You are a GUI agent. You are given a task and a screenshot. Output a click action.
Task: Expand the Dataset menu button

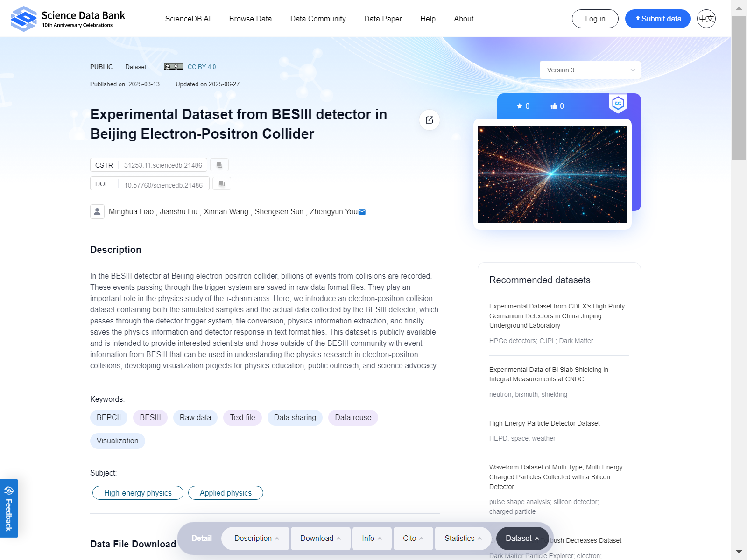[522, 538]
